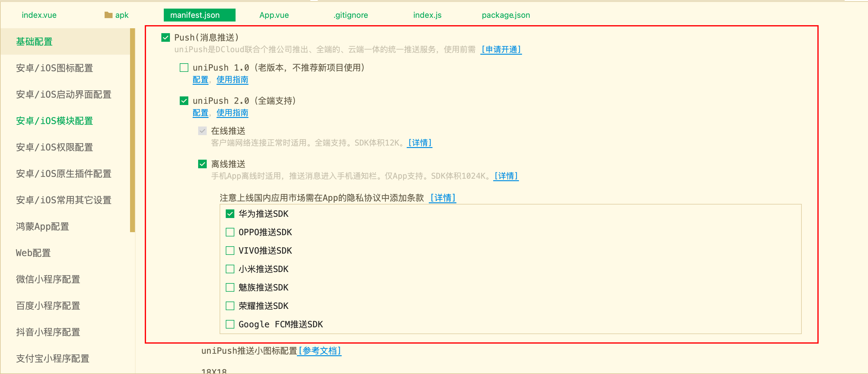Switch to the App.vue tab
This screenshot has height=374, width=868.
pyautogui.click(x=274, y=15)
